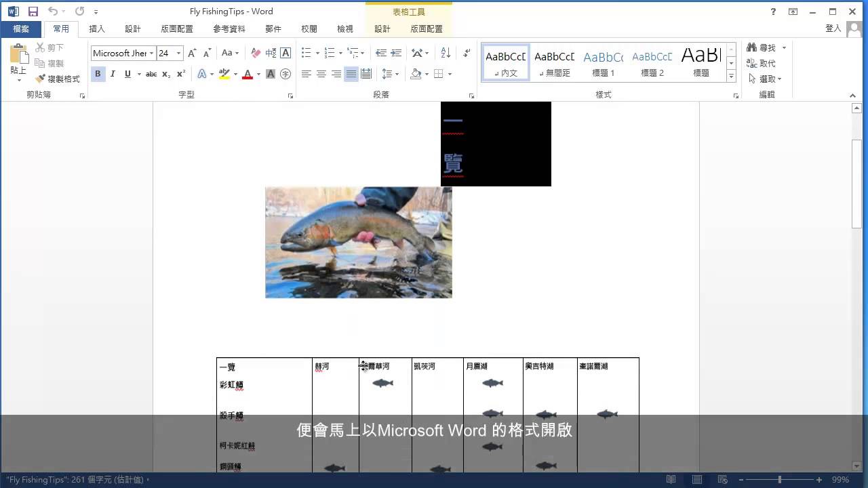
Task: Click the zoom slider in status bar
Action: (779, 480)
